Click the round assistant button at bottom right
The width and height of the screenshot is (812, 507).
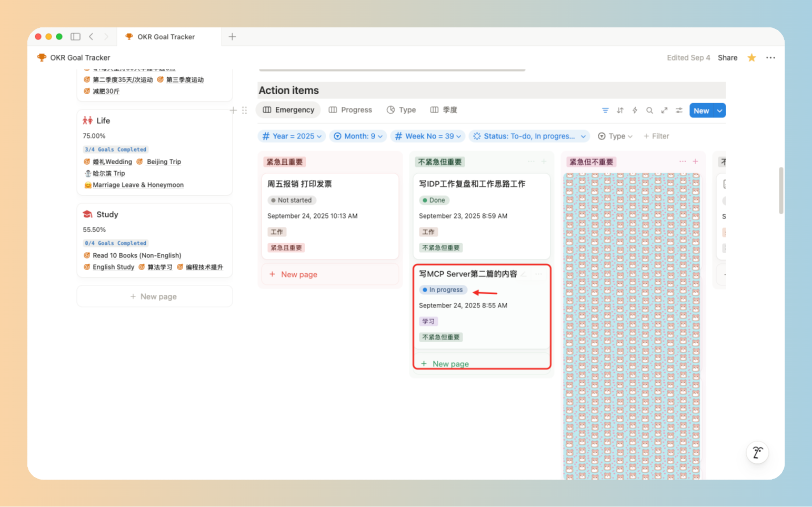pyautogui.click(x=757, y=453)
